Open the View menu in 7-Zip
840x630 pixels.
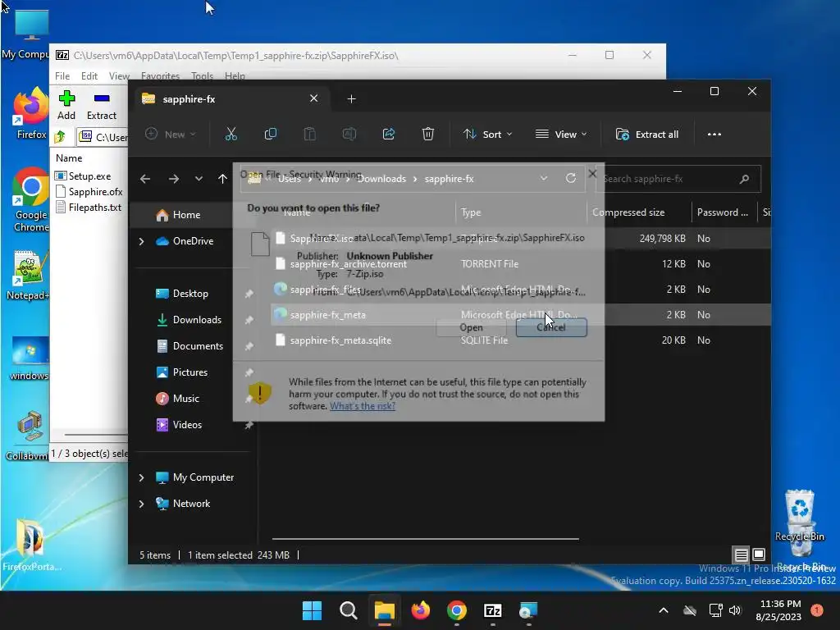(119, 76)
